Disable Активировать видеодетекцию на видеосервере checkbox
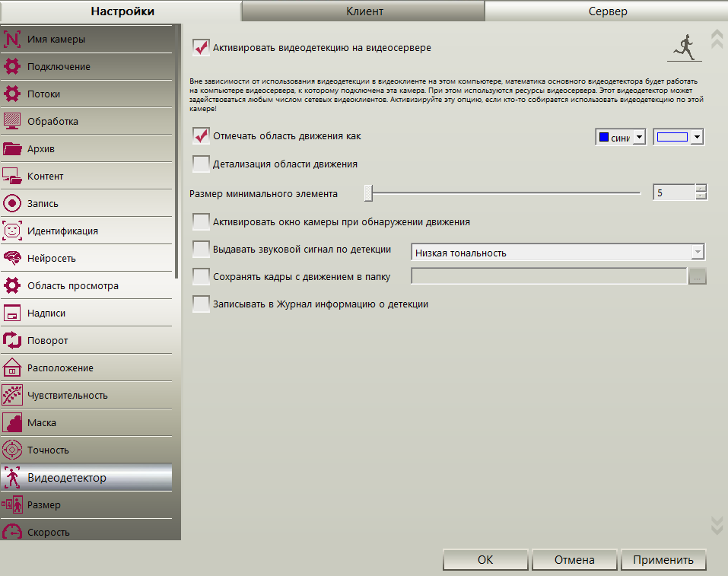This screenshot has width=728, height=576. coord(201,48)
